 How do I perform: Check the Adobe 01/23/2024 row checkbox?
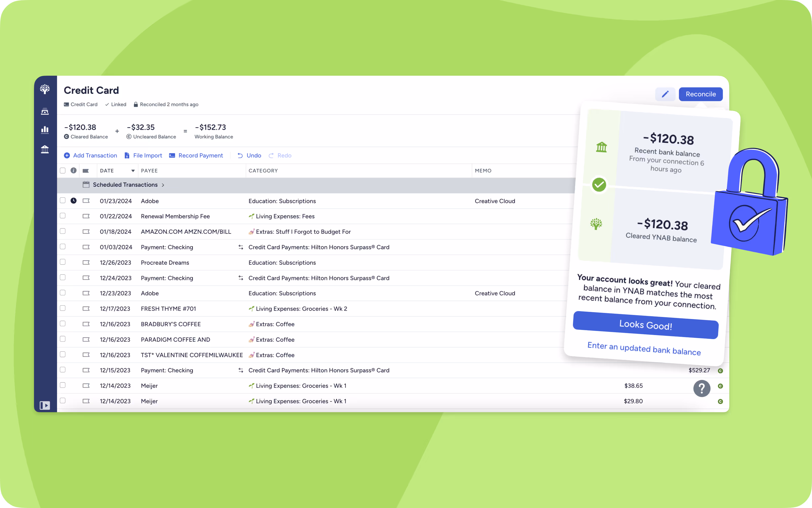62,200
